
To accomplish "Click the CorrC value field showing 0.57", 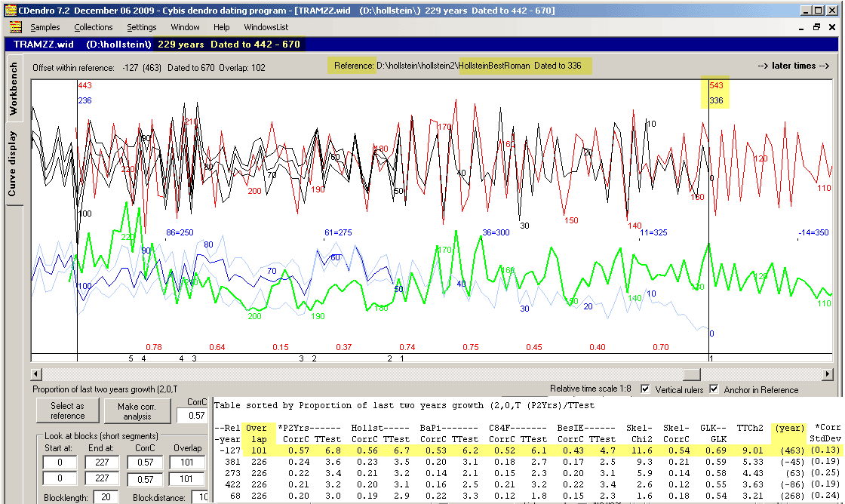I will click(x=193, y=416).
